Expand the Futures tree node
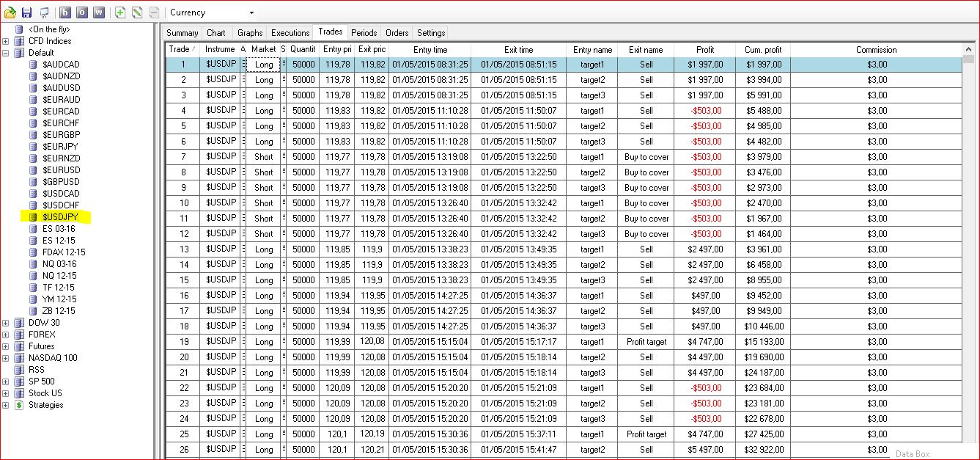 point(6,346)
